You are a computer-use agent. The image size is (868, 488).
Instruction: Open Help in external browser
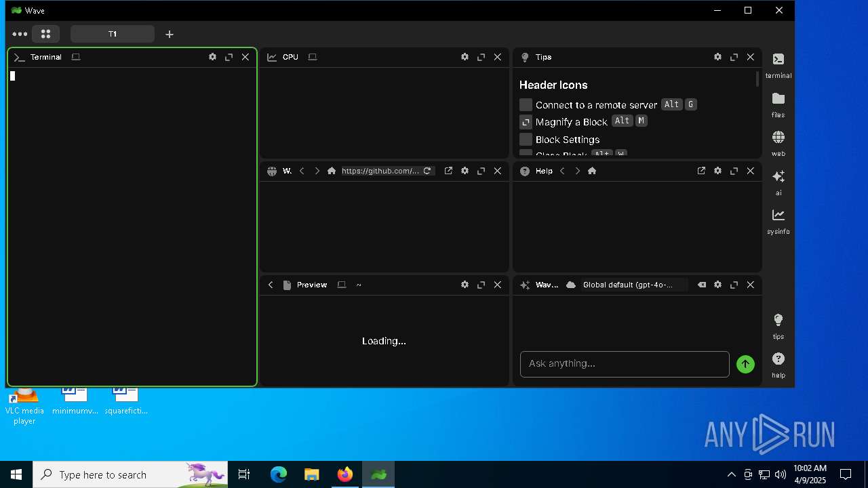click(x=701, y=171)
